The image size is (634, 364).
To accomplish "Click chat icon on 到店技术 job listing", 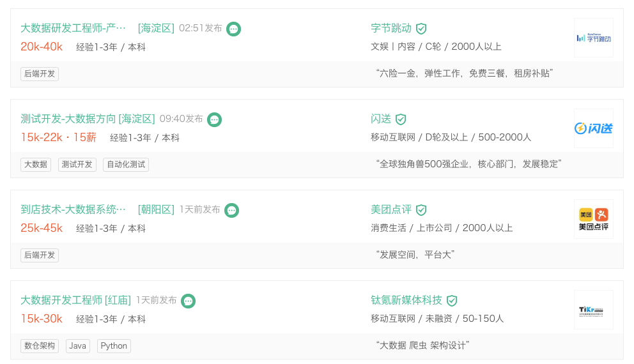I will point(232,210).
